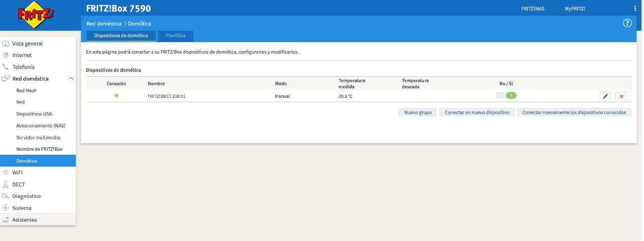Click the green connection status dot
644x241 pixels.
[x=116, y=96]
